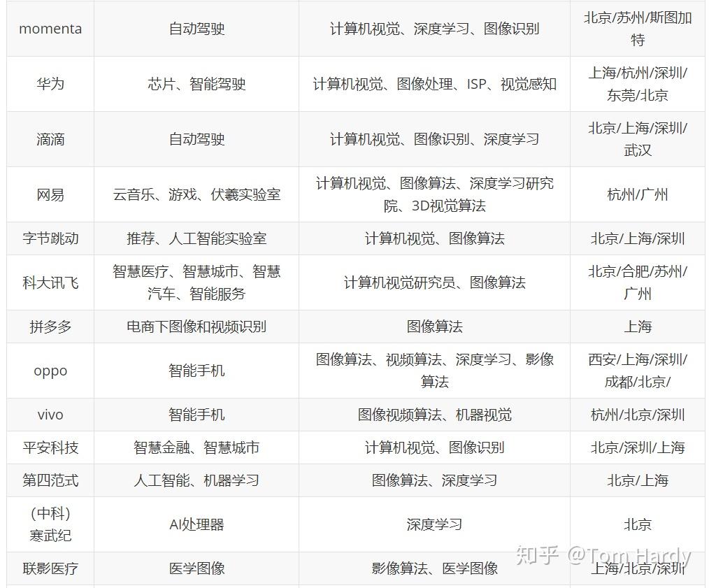Click 上海 in the 拼多多 row
Image resolution: width=709 pixels, height=588 pixels.
click(638, 327)
